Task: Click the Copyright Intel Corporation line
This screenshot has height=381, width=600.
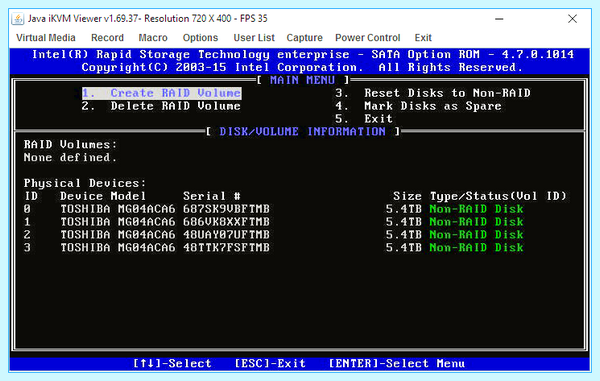Action: coord(302,68)
